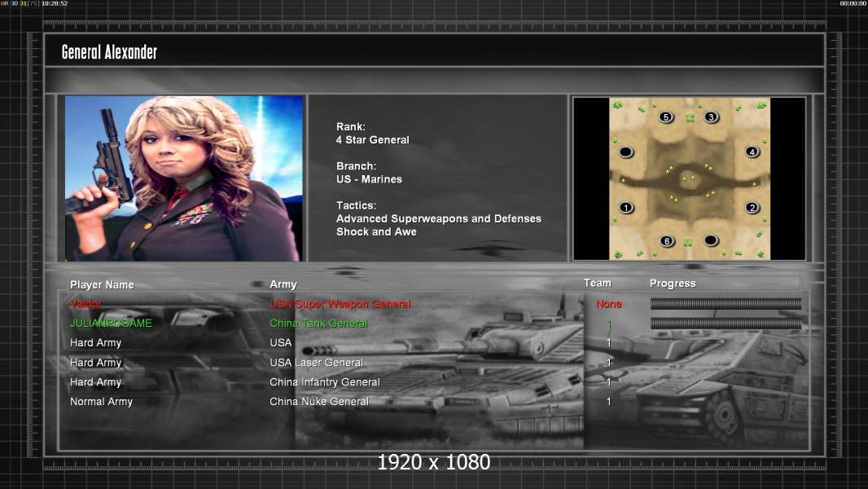Click "China Tank General" army text
The height and width of the screenshot is (489, 868).
point(318,324)
